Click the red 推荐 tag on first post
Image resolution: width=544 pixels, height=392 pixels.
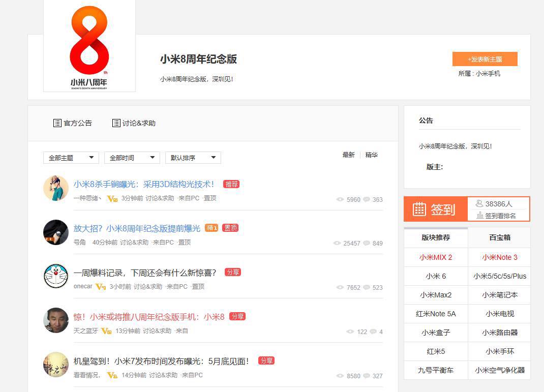pyautogui.click(x=231, y=184)
